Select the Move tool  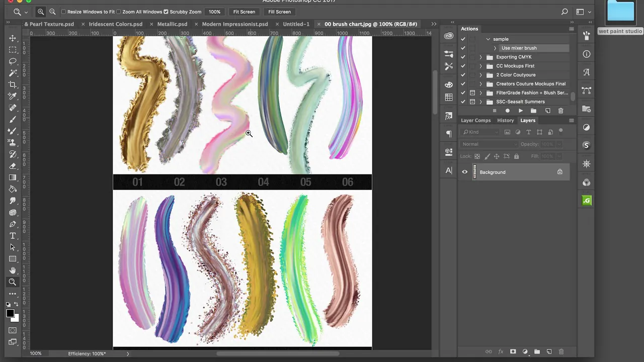click(13, 38)
